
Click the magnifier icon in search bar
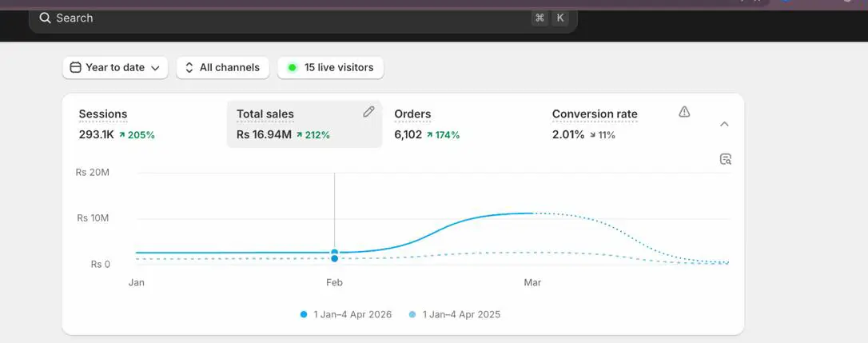coord(45,18)
